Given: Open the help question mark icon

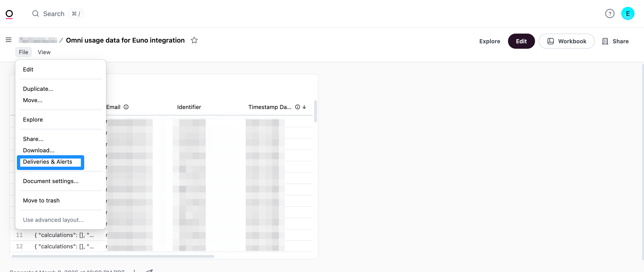Looking at the screenshot, I should pos(609,13).
